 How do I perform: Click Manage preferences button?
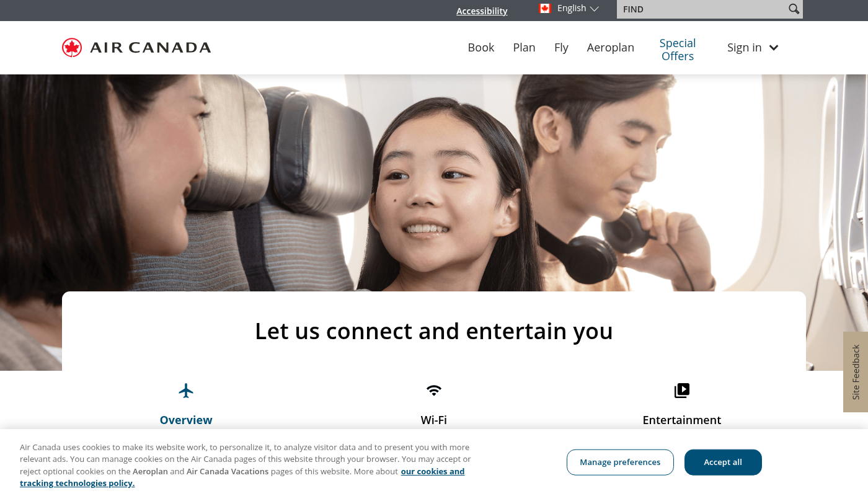point(620,463)
